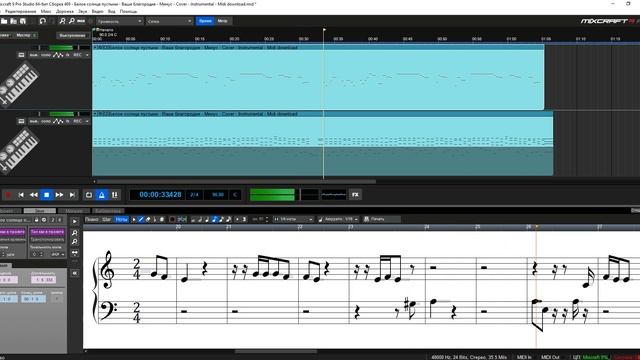Open the Видео menu
The height and width of the screenshot is (360, 640).
tap(98, 11)
